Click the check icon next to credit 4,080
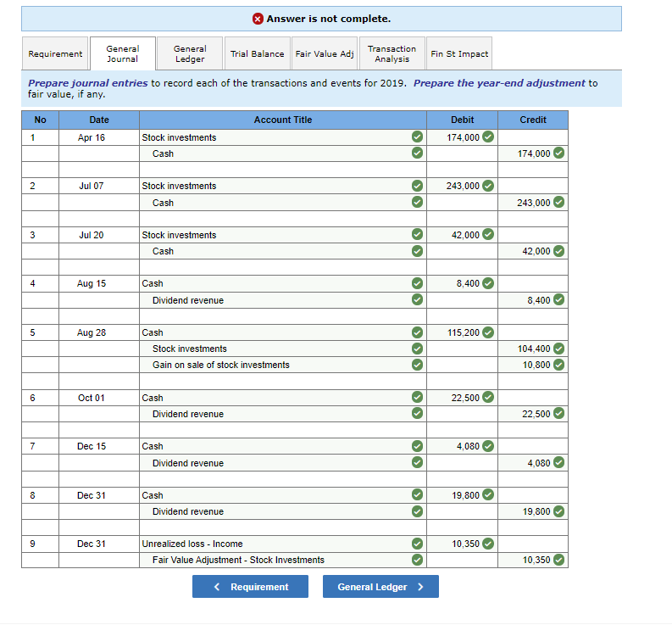The image size is (672, 625). pyautogui.click(x=558, y=462)
